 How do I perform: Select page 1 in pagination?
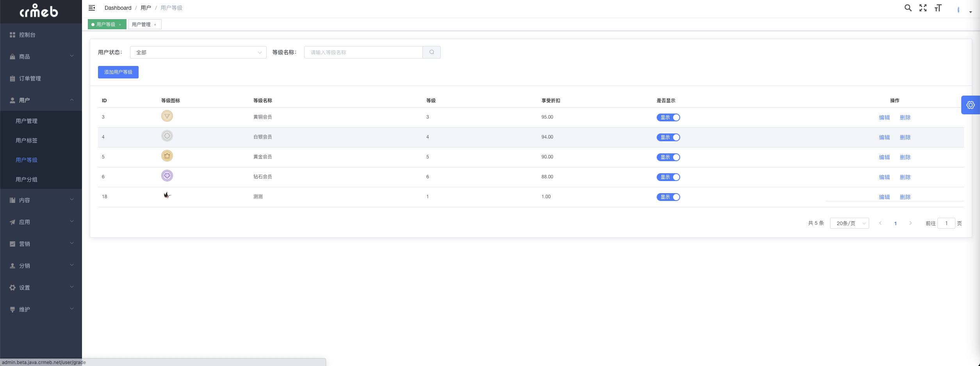(x=895, y=224)
